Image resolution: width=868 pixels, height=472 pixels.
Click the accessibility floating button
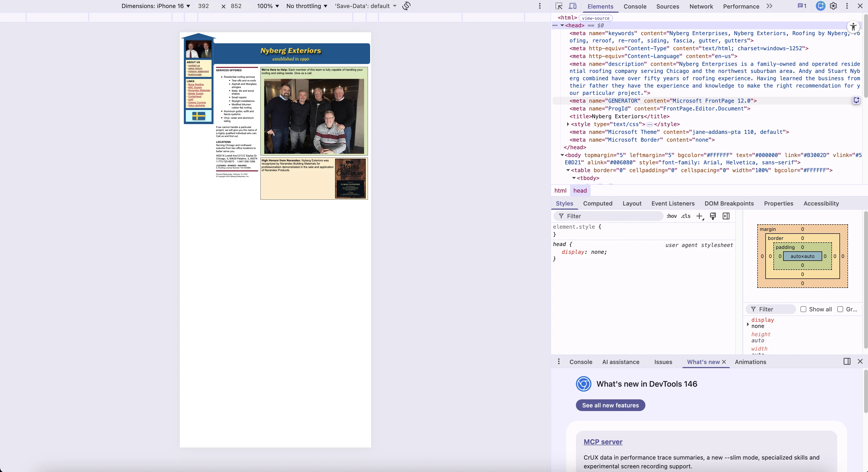pyautogui.click(x=853, y=27)
